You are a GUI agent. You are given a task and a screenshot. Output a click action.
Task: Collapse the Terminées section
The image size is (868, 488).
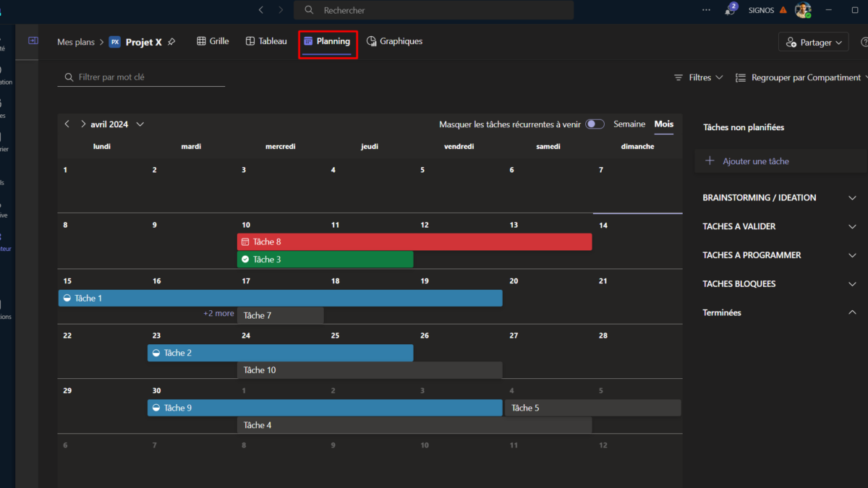click(x=852, y=312)
